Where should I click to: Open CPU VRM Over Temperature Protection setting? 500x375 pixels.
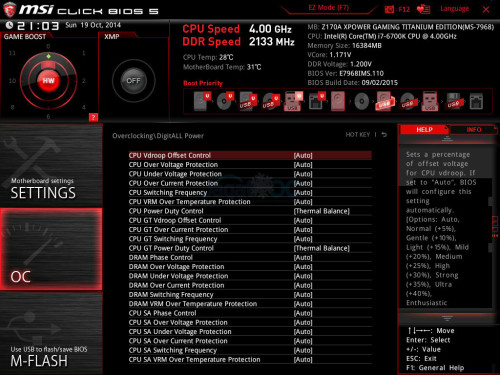pyautogui.click(x=250, y=202)
